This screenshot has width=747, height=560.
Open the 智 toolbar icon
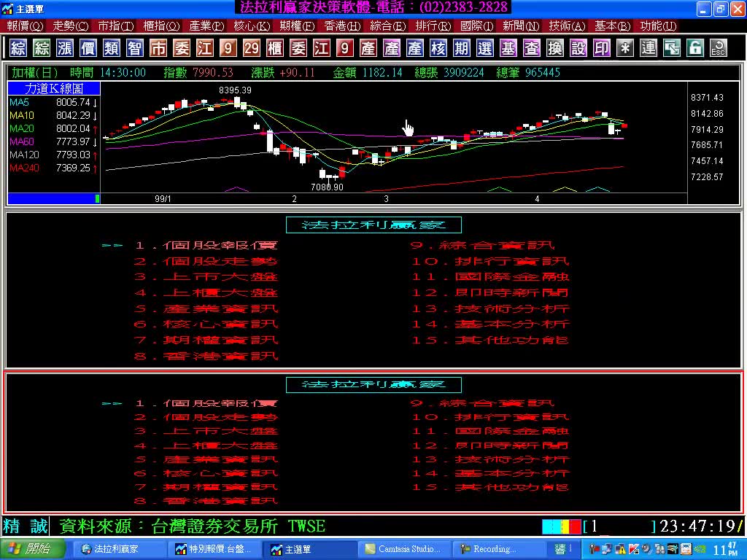tap(135, 48)
